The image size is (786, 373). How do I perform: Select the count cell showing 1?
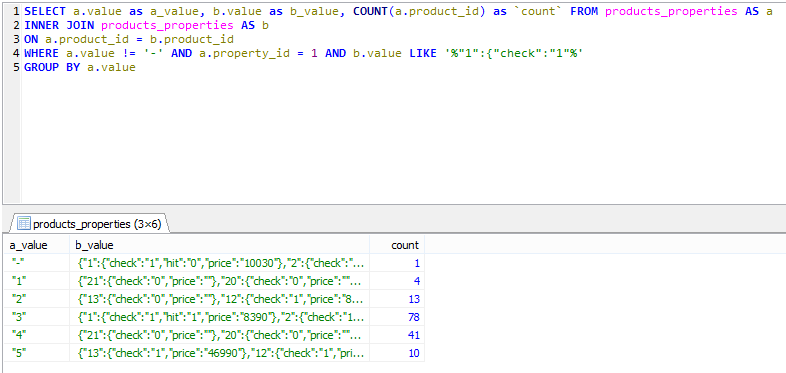[x=397, y=263]
